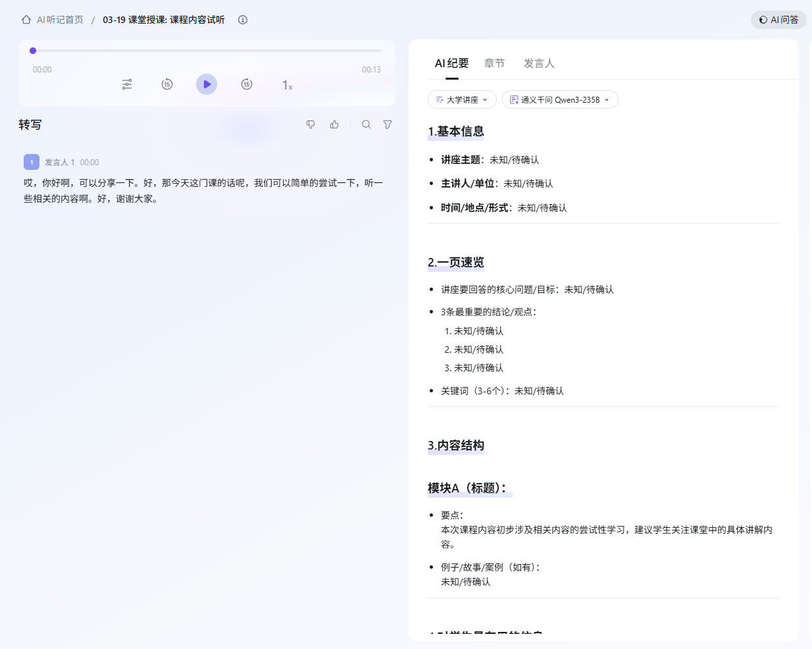The height and width of the screenshot is (649, 812).
Task: Play the recording
Action: [207, 84]
